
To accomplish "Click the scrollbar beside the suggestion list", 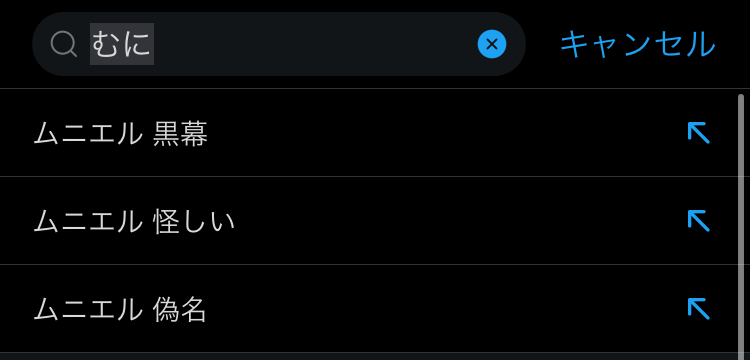I will 741,227.
